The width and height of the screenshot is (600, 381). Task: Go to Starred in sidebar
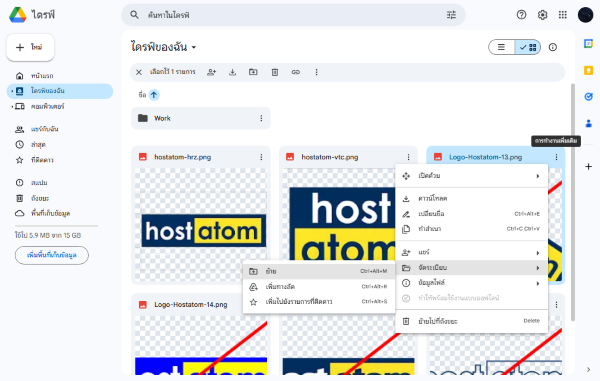(x=60, y=160)
